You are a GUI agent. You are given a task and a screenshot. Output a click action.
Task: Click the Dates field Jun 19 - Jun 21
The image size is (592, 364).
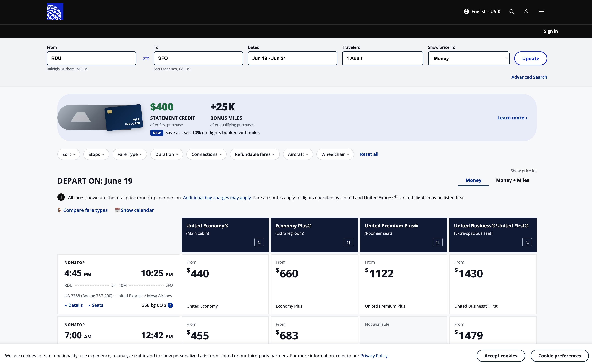292,58
